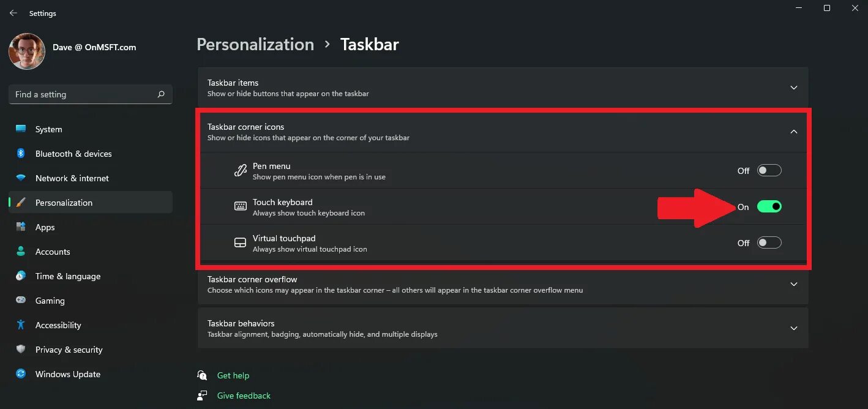Click the Accessibility figure icon
Viewport: 868px width, 409px height.
coord(21,325)
